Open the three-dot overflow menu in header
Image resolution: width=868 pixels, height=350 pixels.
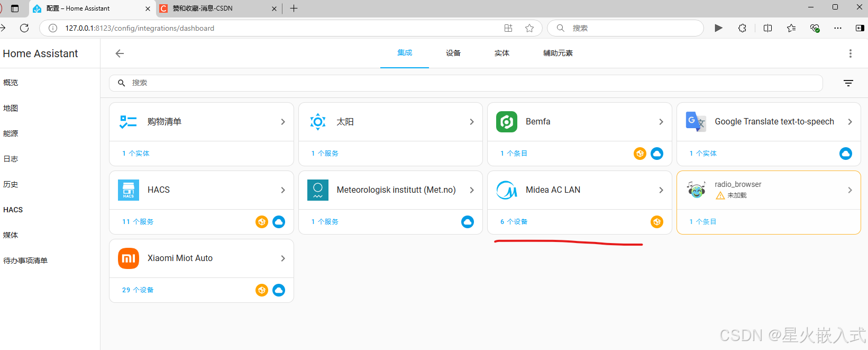tap(851, 53)
